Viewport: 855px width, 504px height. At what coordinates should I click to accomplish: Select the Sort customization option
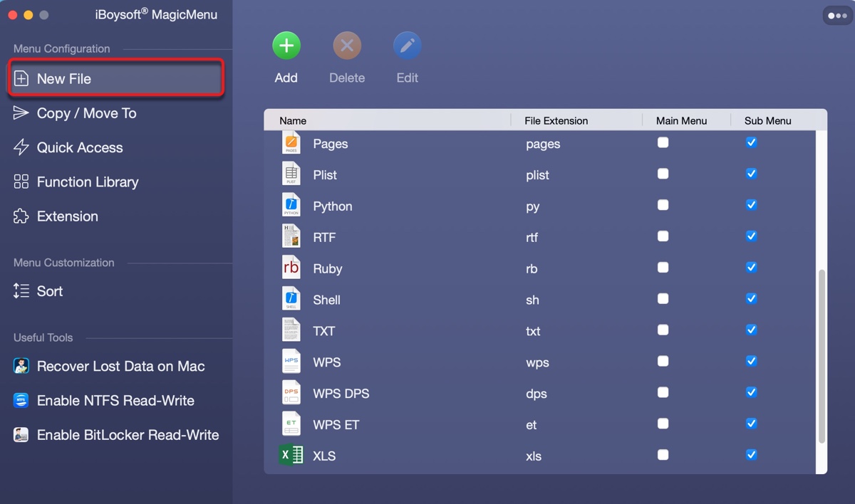click(x=49, y=291)
